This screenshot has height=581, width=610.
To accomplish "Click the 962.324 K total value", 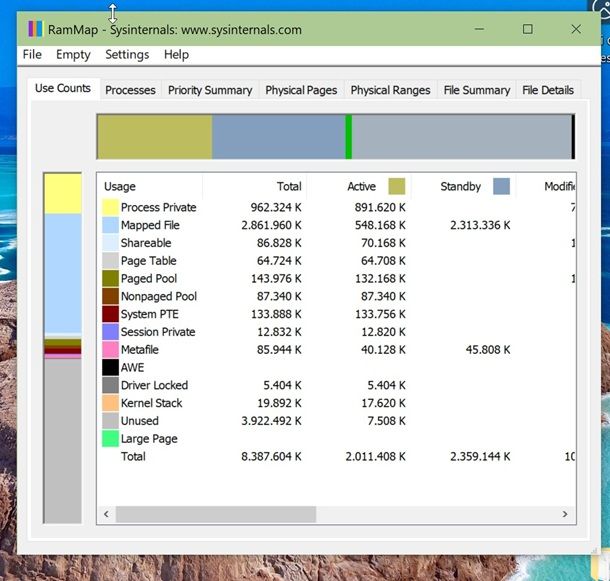I will pos(276,207).
